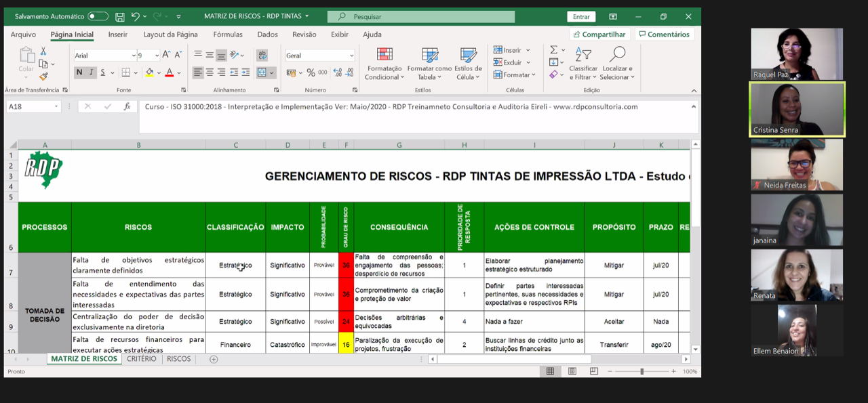The height and width of the screenshot is (403, 868).
Task: Click the text orientation icon
Action: point(235,55)
